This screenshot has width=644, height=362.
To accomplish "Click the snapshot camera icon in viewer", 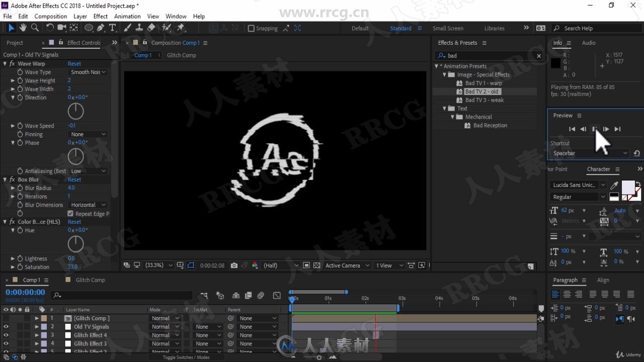I will tap(234, 265).
